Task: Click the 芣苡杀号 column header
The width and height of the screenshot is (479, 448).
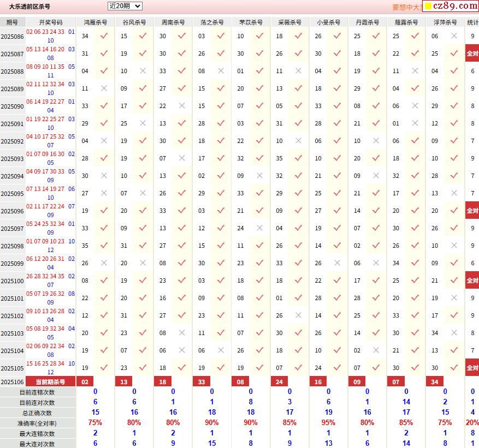Action: click(251, 22)
